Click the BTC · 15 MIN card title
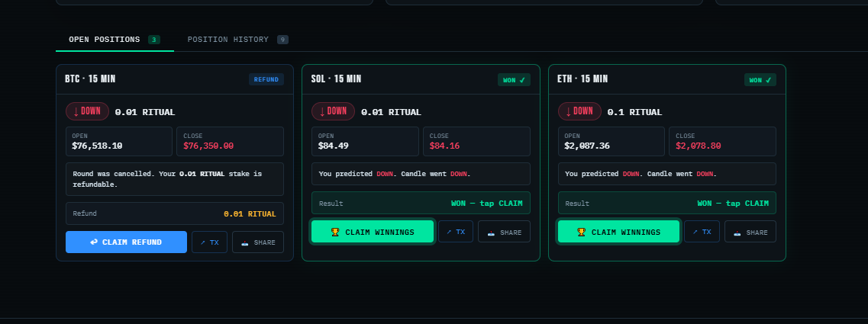The height and width of the screenshot is (324, 868). pos(90,79)
